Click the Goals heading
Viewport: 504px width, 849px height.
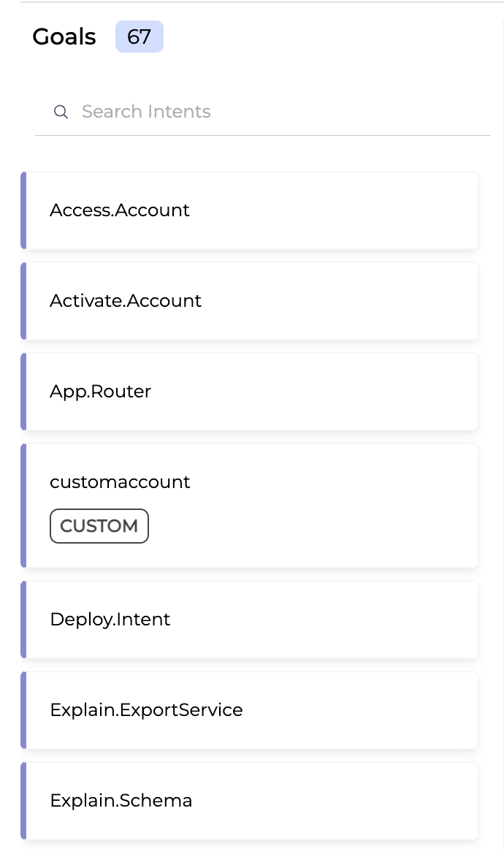click(x=64, y=36)
